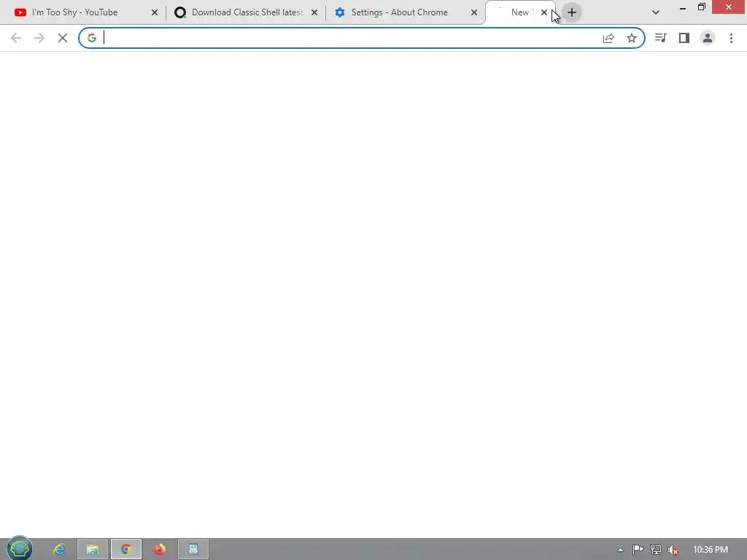This screenshot has height=560, width=747.
Task: Open the profile avatar menu
Action: pyautogui.click(x=708, y=38)
